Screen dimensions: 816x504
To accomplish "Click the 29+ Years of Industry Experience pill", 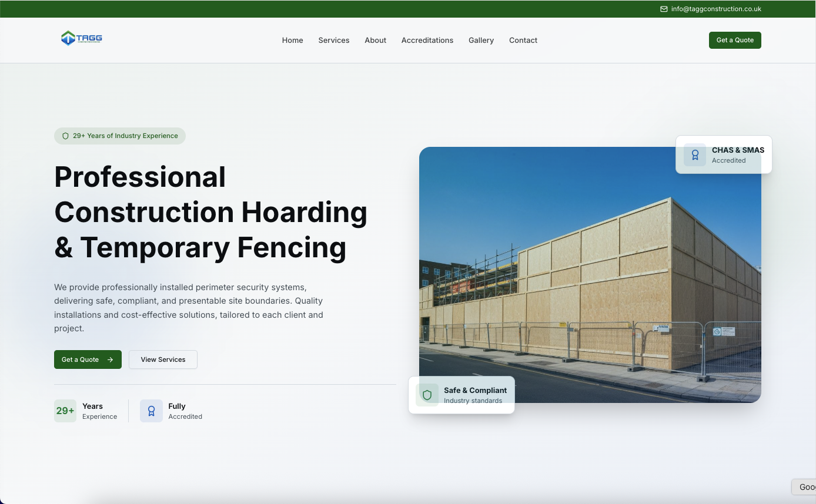I will click(120, 136).
